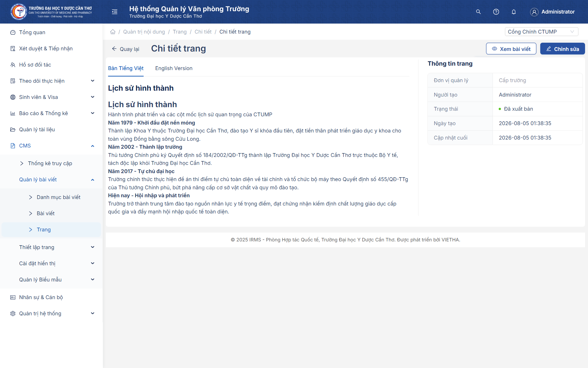Click the Theo dõi thực hiện icon
This screenshot has width=588, height=368.
pyautogui.click(x=13, y=81)
